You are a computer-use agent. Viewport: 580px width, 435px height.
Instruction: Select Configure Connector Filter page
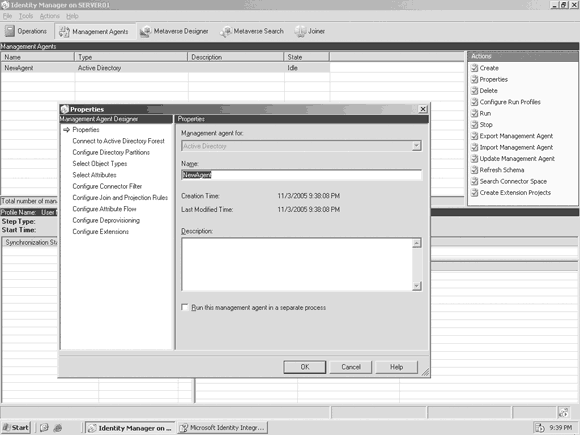(107, 186)
